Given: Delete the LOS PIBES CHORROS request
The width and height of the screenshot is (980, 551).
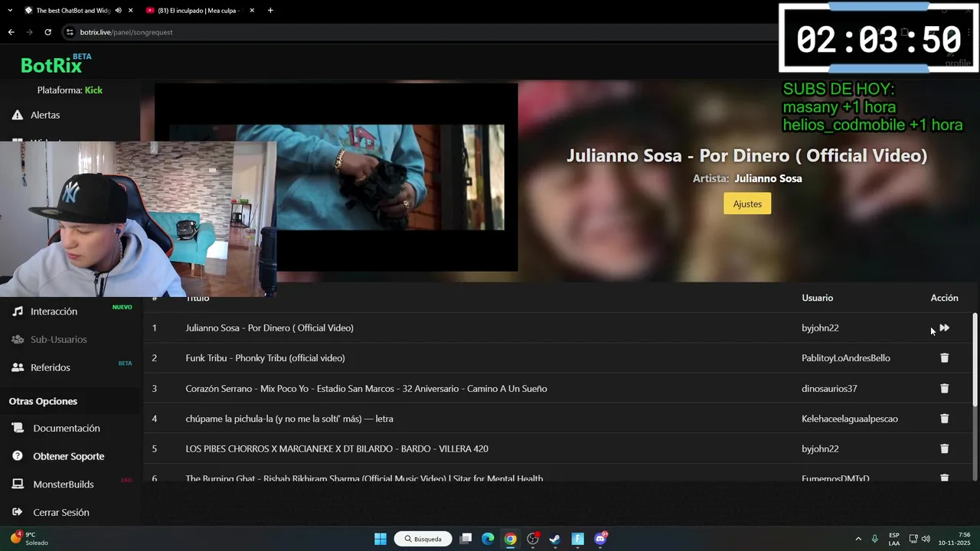Looking at the screenshot, I should tap(944, 449).
